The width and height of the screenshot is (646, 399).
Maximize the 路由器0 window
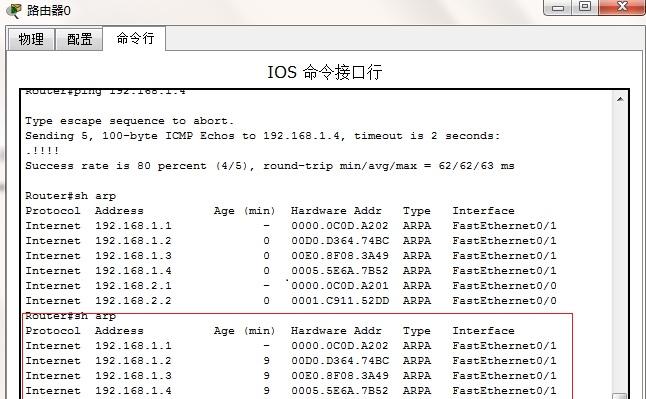pyautogui.click(x=585, y=7)
